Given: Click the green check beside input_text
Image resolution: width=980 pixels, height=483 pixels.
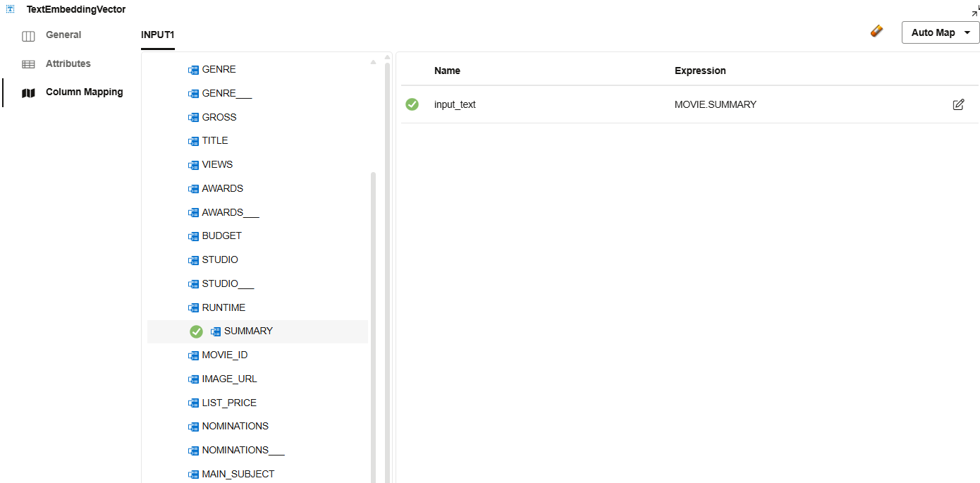Looking at the screenshot, I should pyautogui.click(x=412, y=104).
